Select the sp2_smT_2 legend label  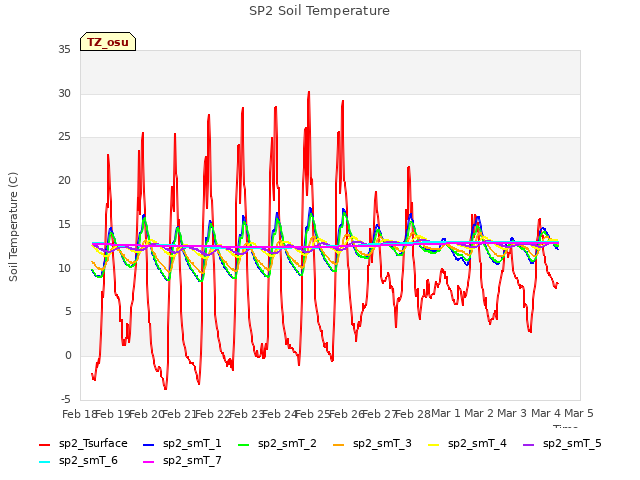pyautogui.click(x=287, y=444)
